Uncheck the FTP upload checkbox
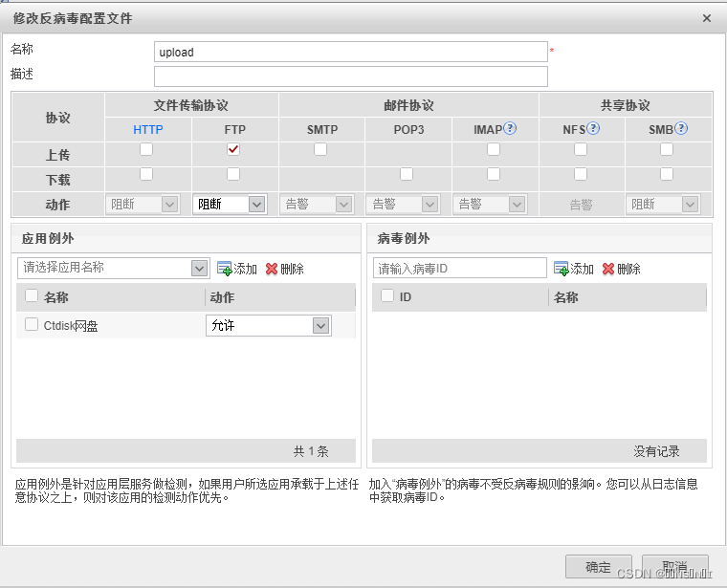The height and width of the screenshot is (588, 727). pos(233,149)
